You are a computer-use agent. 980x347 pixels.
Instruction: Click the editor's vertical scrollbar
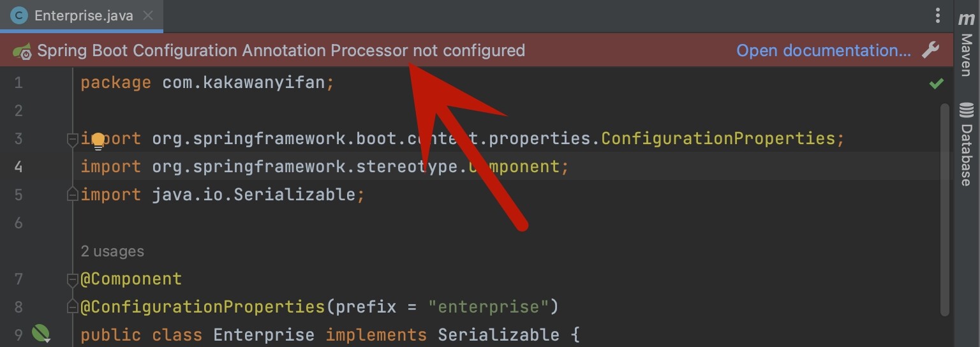click(944, 210)
